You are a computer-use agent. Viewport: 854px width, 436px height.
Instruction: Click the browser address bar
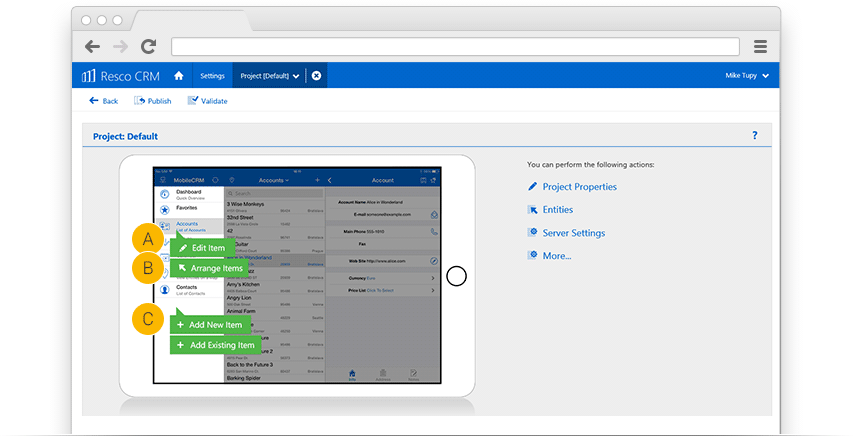click(x=455, y=46)
